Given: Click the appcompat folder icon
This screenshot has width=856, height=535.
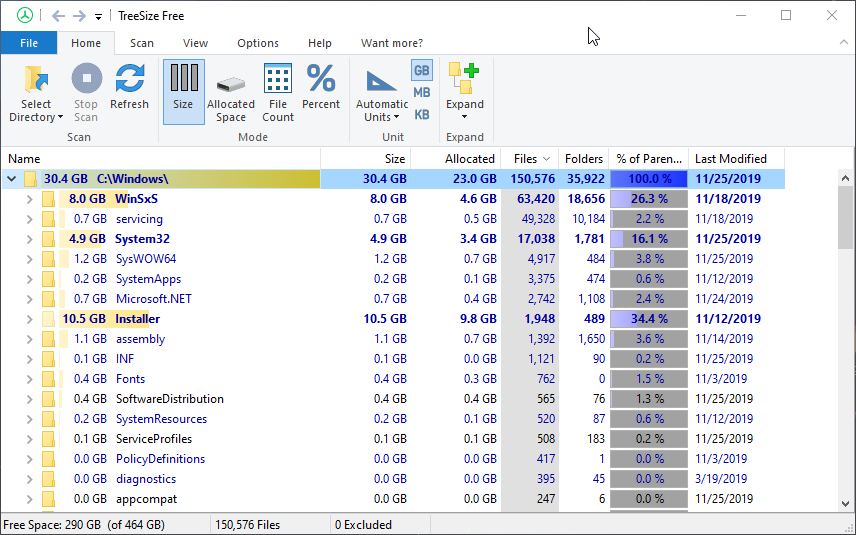Looking at the screenshot, I should (49, 499).
